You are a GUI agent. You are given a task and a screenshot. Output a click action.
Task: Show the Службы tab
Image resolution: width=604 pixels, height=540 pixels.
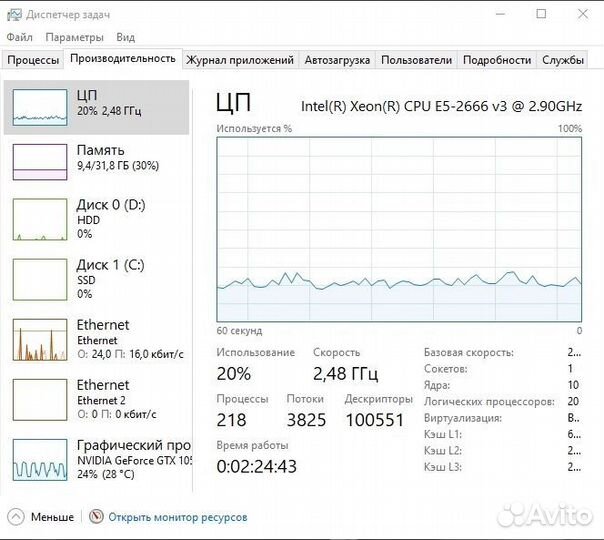563,60
